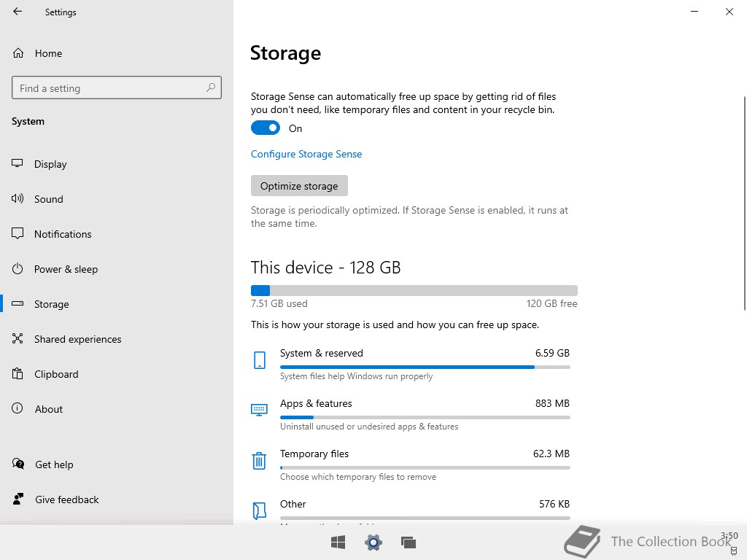Open the Sound settings page
747x560 pixels.
tap(117, 199)
